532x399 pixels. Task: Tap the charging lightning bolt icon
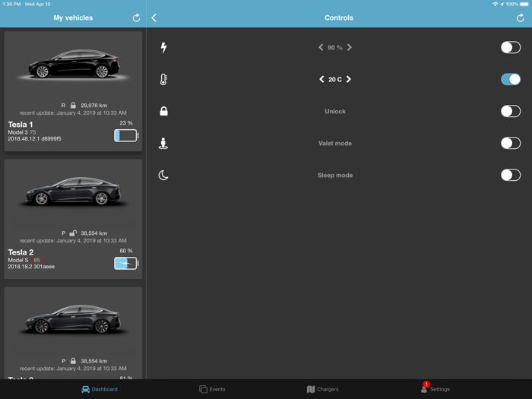point(163,47)
